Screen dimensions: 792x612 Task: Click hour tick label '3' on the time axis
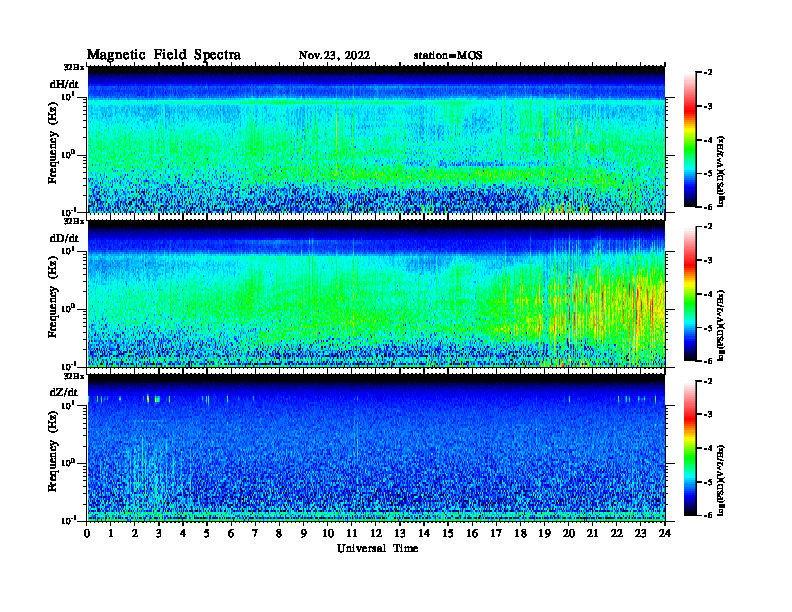point(159,534)
